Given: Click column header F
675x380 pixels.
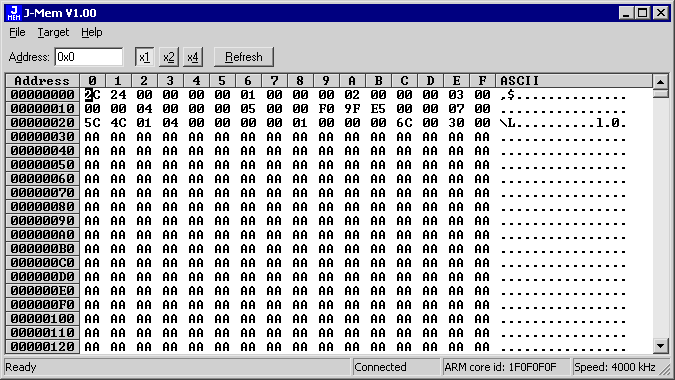Looking at the screenshot, I should coord(482,80).
